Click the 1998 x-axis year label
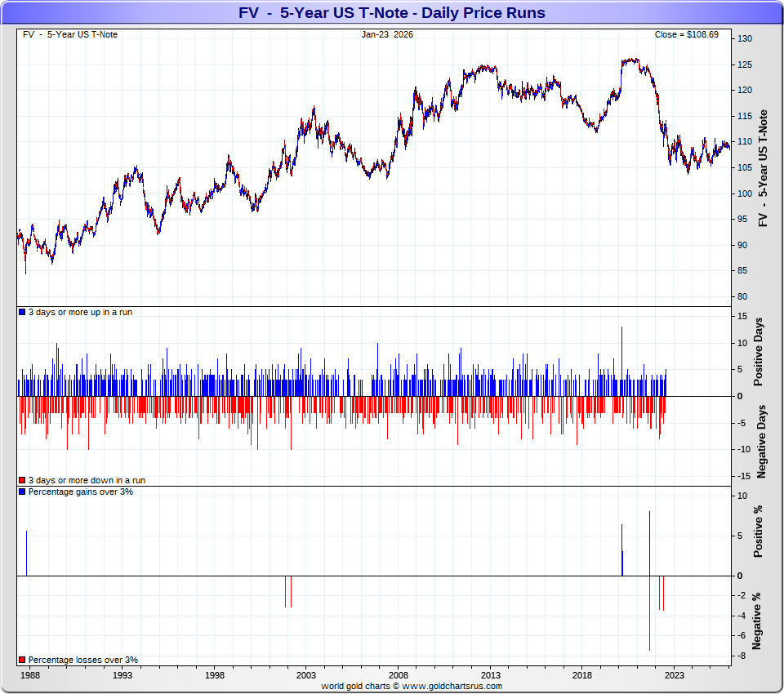The width and height of the screenshot is (784, 694). coord(215,675)
